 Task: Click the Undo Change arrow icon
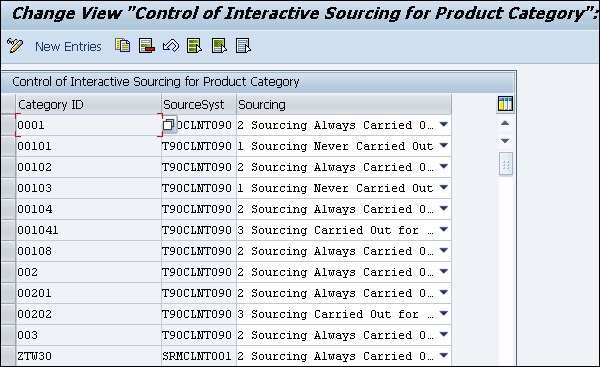tap(171, 46)
